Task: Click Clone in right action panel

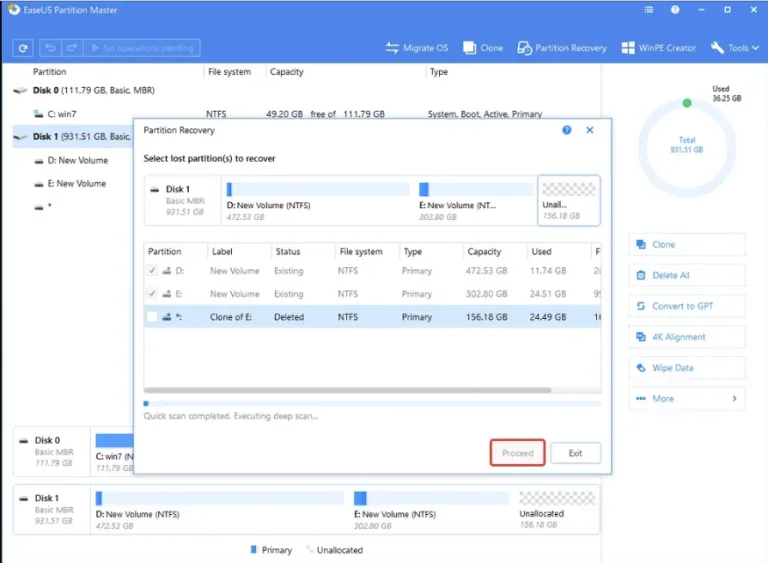Action: tap(687, 245)
